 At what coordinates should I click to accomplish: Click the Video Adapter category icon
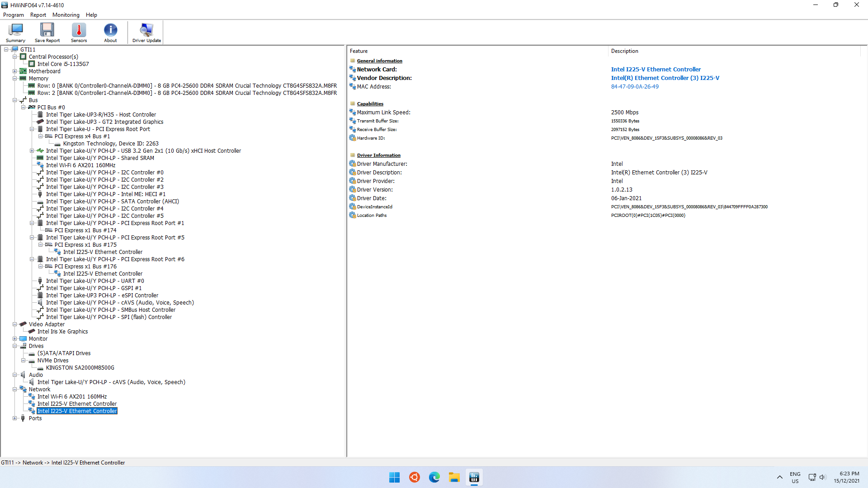[23, 324]
